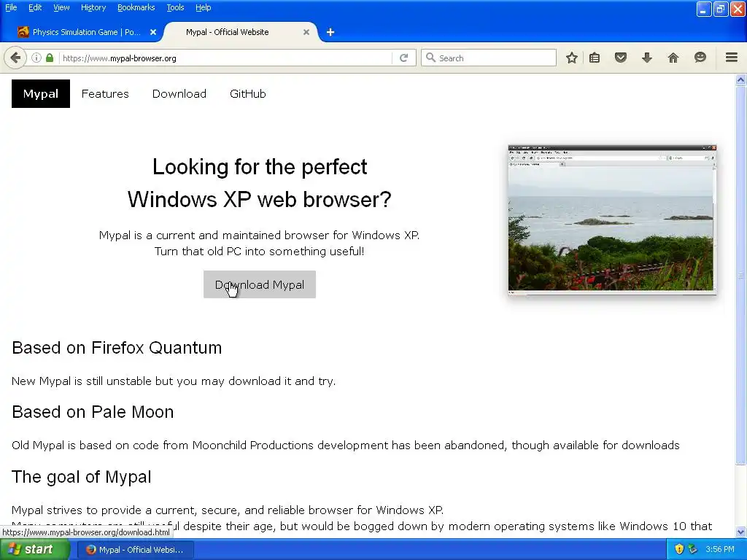Image resolution: width=747 pixels, height=560 pixels.
Task: Click 'Looking for the perfect' headline text
Action: coord(260,167)
